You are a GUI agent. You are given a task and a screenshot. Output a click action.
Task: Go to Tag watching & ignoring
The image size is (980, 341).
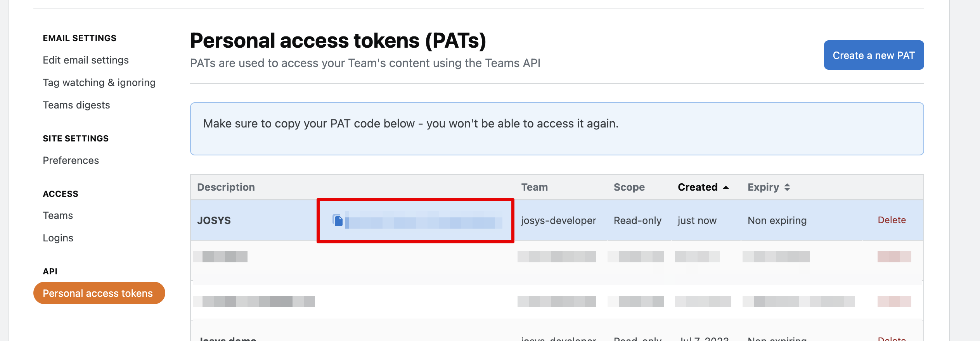point(99,83)
